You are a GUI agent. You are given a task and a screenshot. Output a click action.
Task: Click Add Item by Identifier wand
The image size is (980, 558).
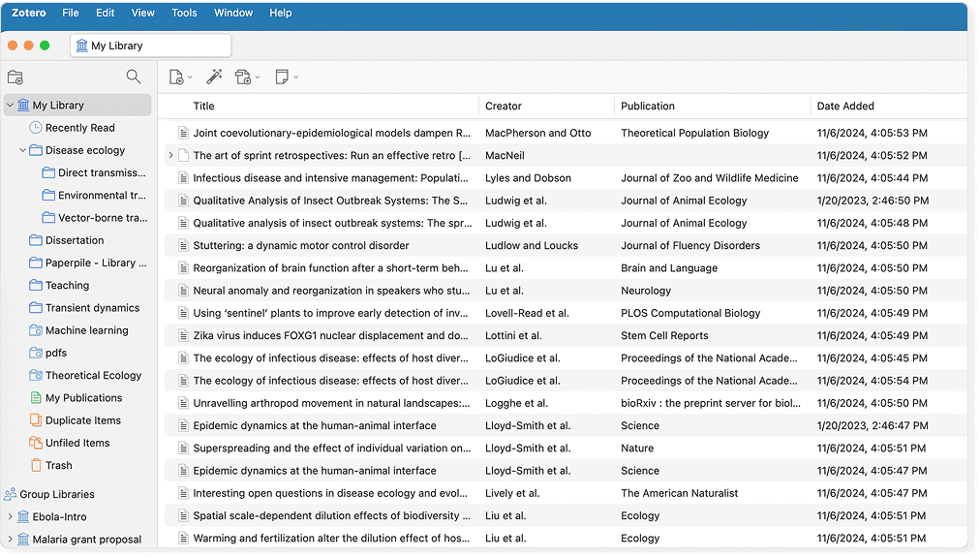pyautogui.click(x=214, y=77)
